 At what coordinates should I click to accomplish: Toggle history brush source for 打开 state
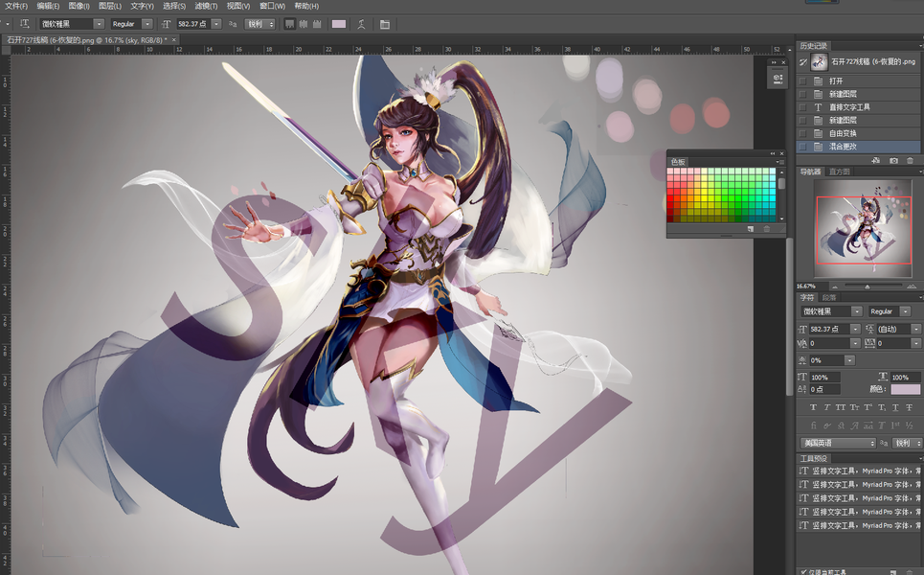(x=802, y=80)
